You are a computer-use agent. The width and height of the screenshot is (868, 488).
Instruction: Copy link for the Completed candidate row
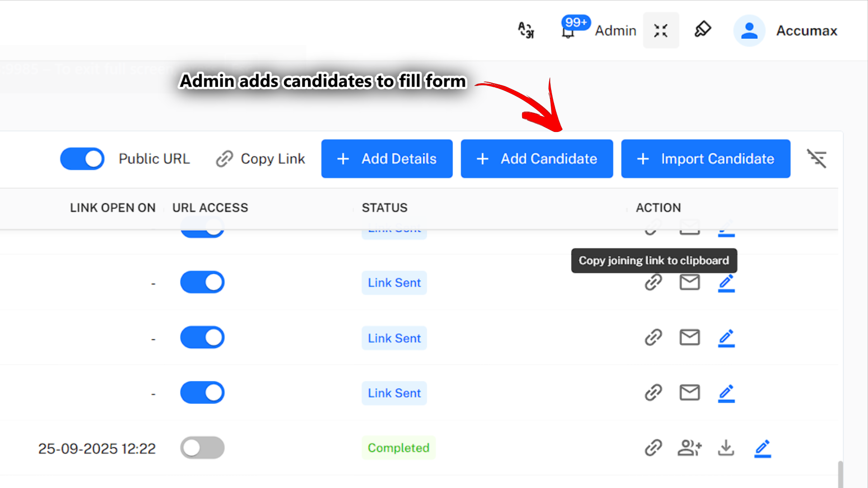(653, 448)
